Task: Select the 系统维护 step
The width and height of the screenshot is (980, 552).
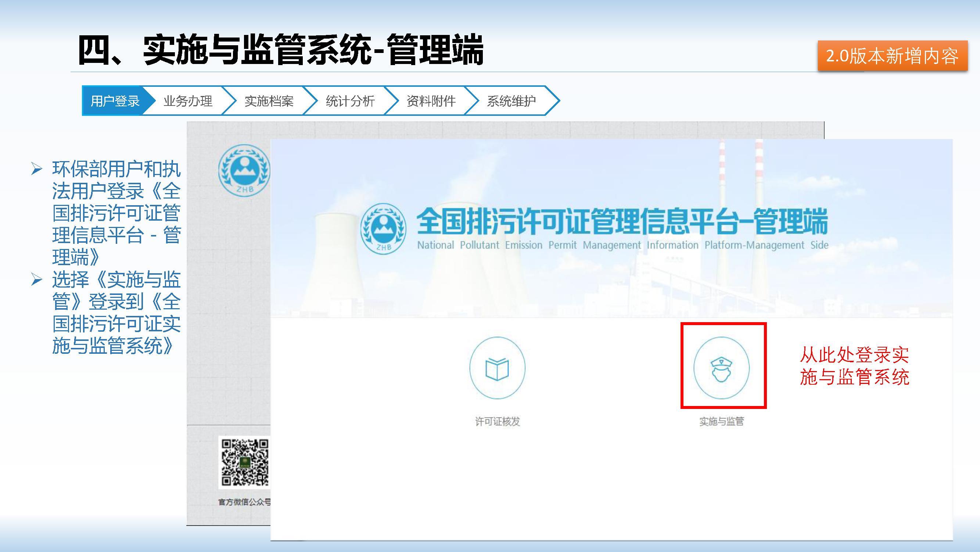Action: click(511, 101)
